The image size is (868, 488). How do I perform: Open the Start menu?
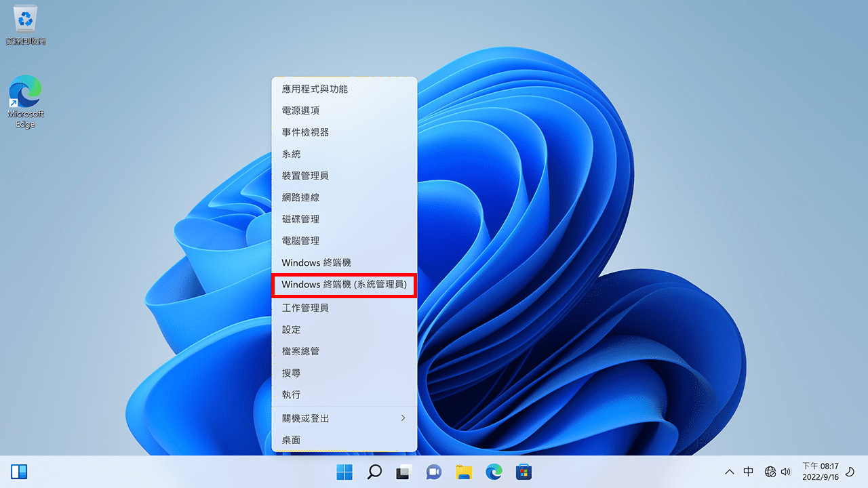(x=344, y=472)
